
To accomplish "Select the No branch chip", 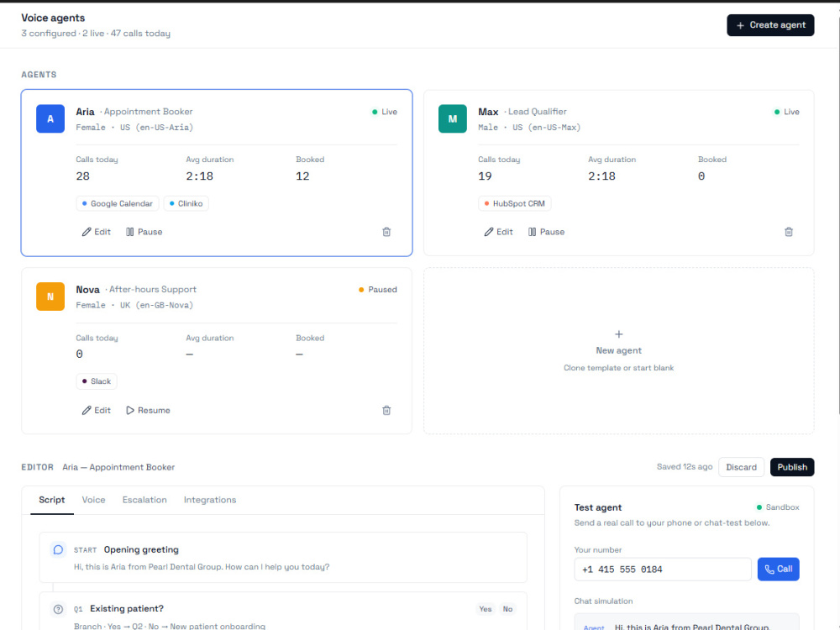I will click(x=507, y=609).
